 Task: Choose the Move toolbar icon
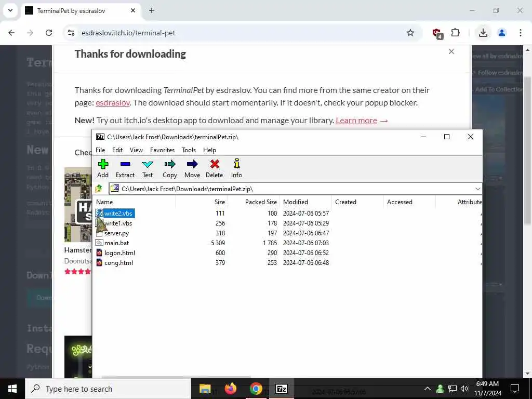tap(192, 169)
